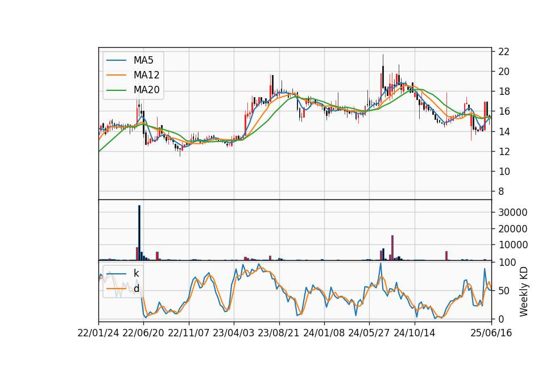546x392 pixels.
Task: Click the 24/01/08 date tick label
Action: point(324,333)
